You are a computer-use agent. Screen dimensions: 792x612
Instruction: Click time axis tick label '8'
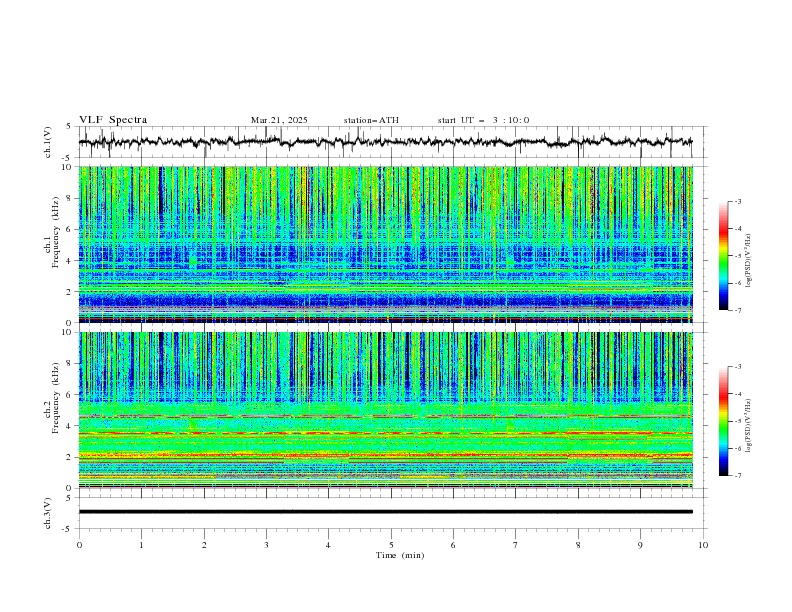click(578, 545)
